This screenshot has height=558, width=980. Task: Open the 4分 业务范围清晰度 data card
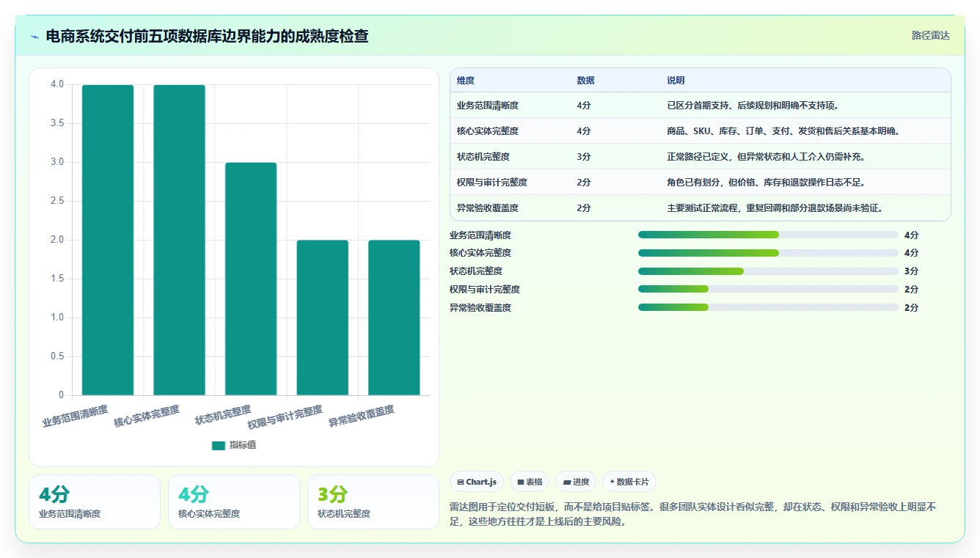coord(95,502)
